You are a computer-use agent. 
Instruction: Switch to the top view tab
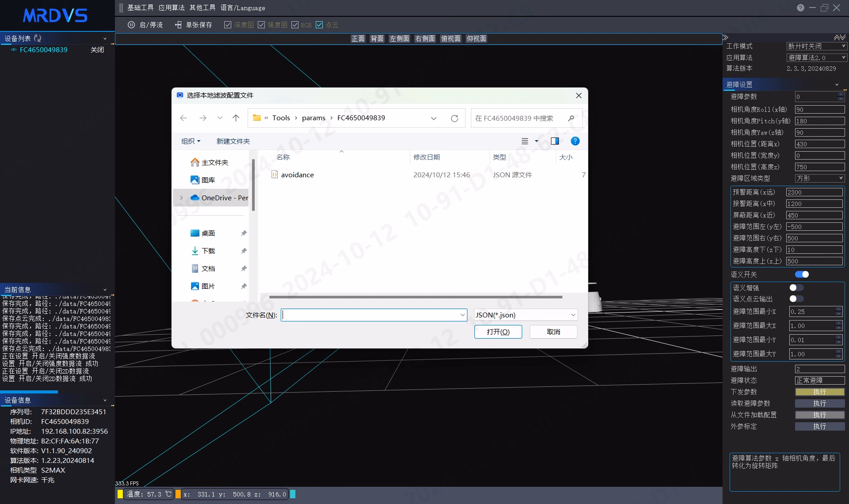tap(451, 38)
